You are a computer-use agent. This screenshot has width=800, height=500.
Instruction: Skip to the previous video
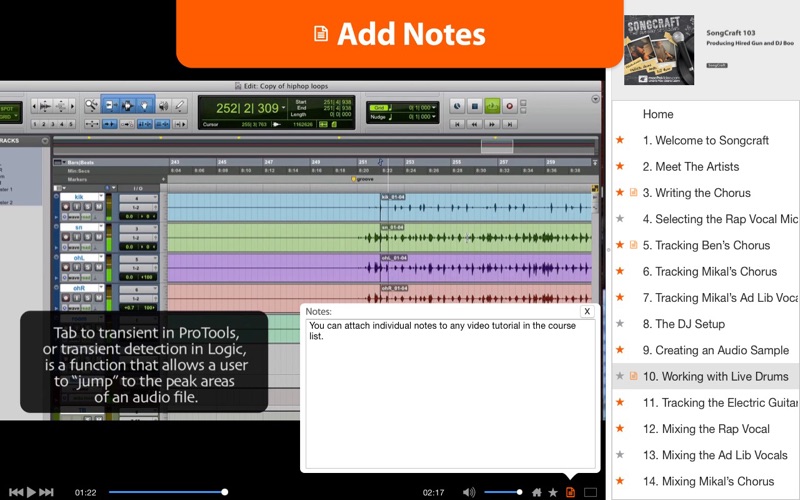(16, 492)
